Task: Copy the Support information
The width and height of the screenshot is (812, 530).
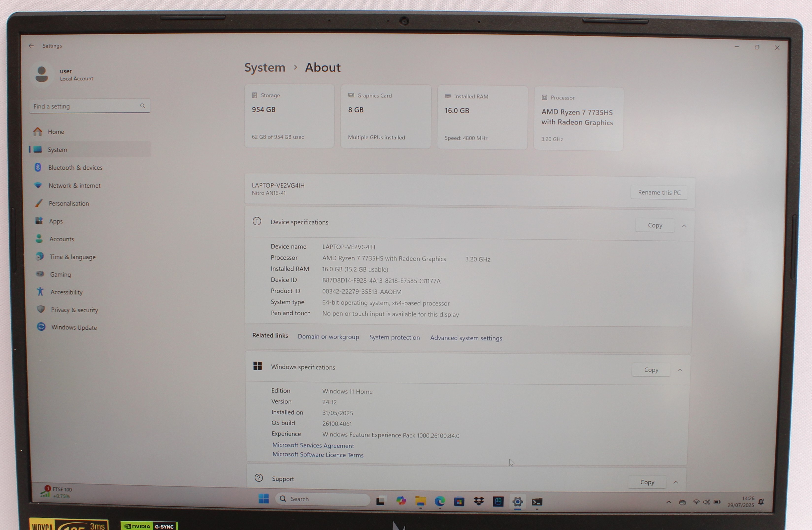Action: pyautogui.click(x=647, y=482)
